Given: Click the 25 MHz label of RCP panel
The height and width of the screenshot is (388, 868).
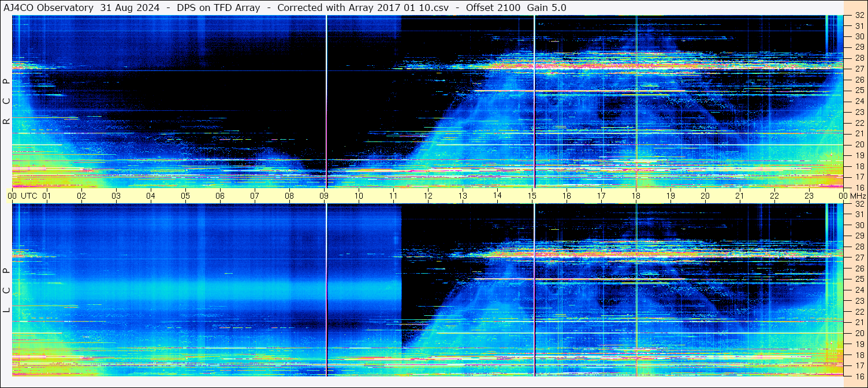Looking at the screenshot, I should tap(859, 90).
